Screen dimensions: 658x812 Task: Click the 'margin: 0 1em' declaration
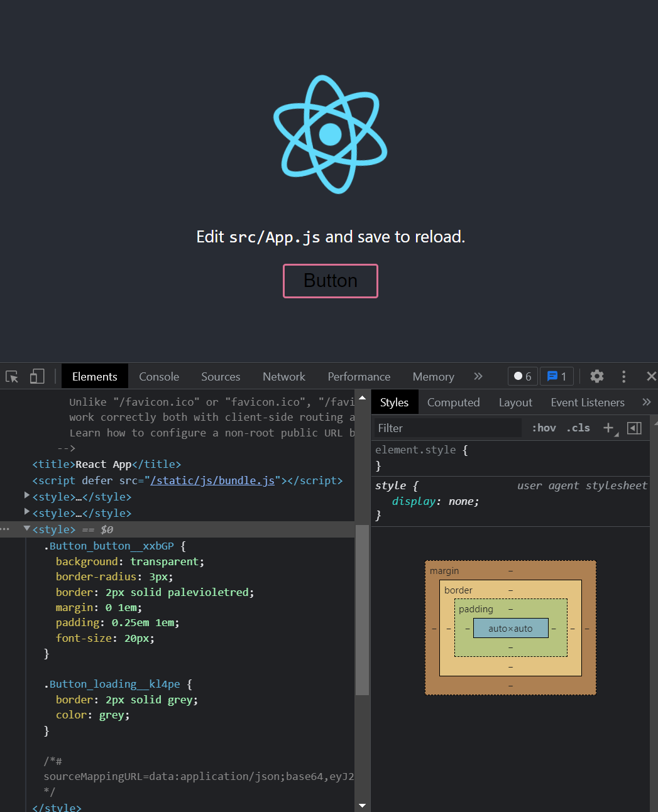(x=99, y=607)
